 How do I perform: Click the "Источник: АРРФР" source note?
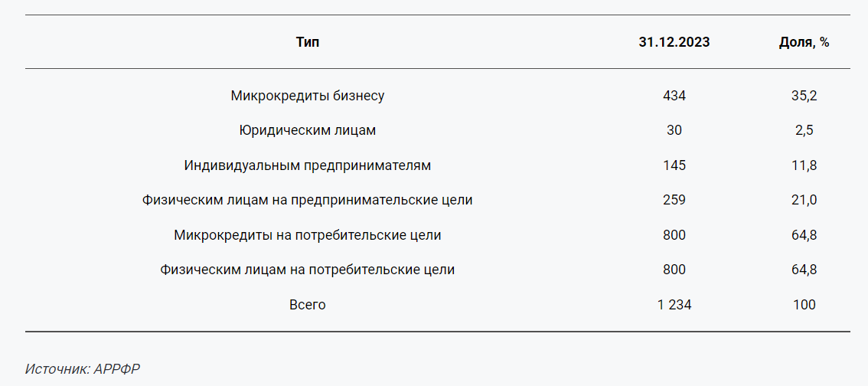click(x=83, y=369)
